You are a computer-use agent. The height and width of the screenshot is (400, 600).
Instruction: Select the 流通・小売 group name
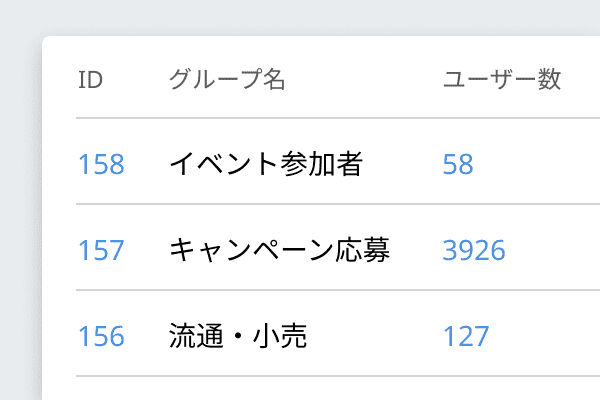tap(238, 336)
